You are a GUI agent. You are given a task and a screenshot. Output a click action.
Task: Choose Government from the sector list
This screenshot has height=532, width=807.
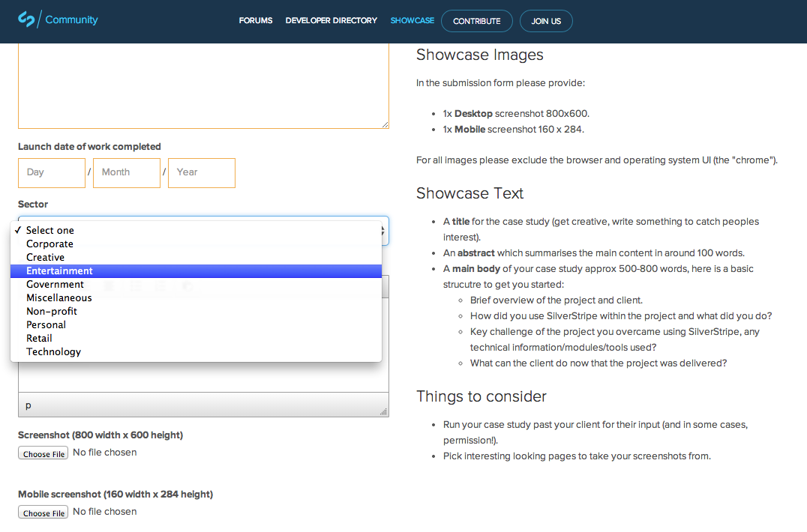point(55,284)
